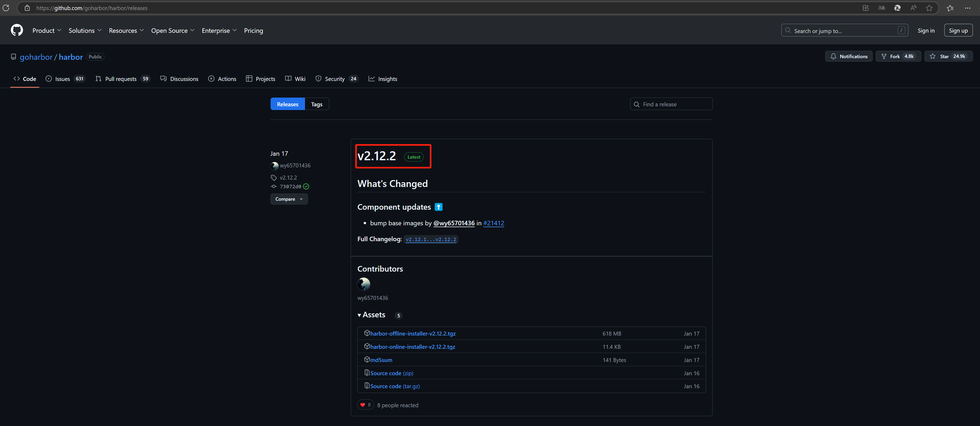Refresh the page via reload icon
Screen dimensions: 980x426
(6, 8)
